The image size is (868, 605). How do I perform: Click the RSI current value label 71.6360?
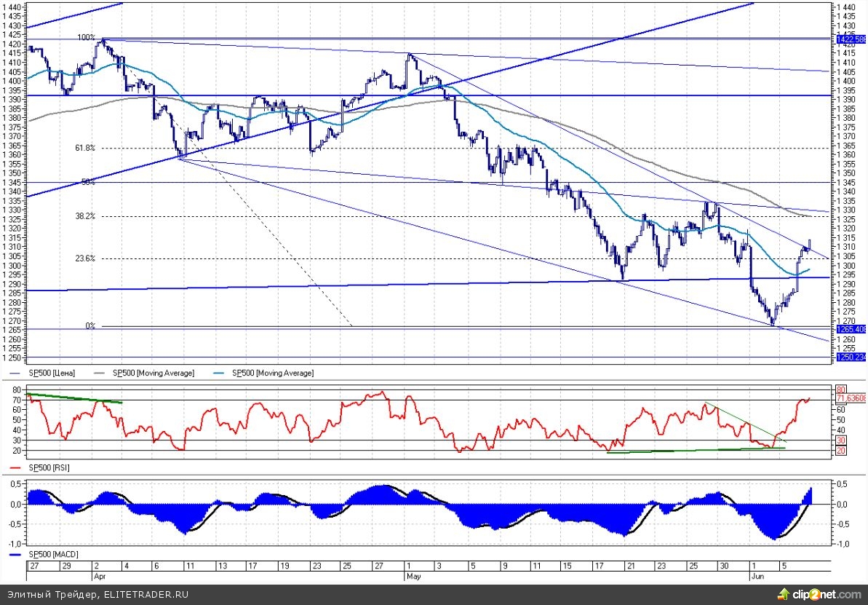click(x=851, y=398)
